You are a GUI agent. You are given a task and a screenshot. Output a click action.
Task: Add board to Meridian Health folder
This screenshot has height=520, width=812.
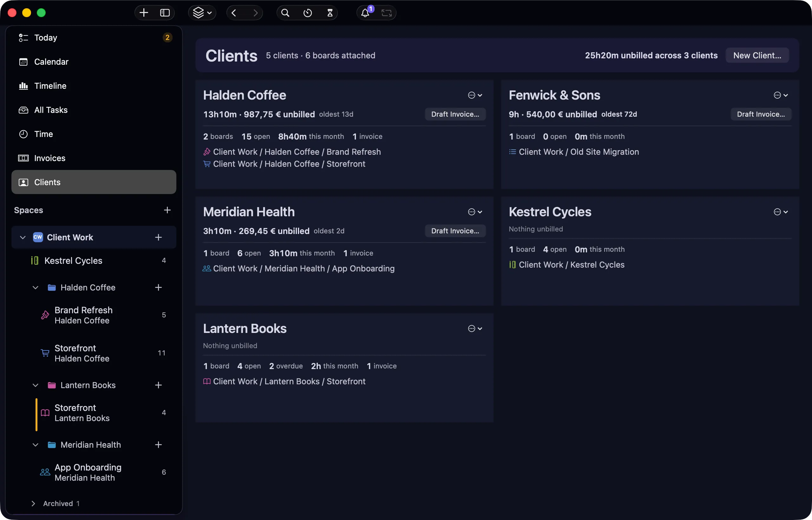click(158, 445)
